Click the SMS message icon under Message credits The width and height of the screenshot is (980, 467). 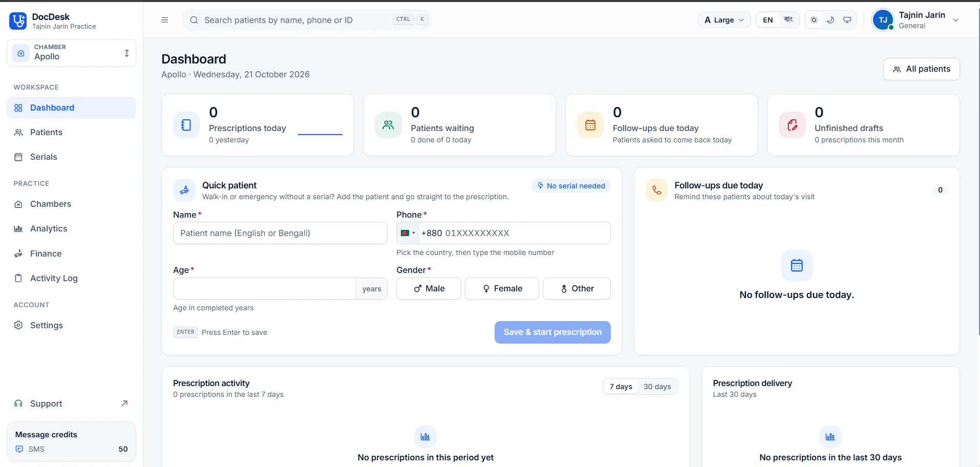(x=19, y=449)
